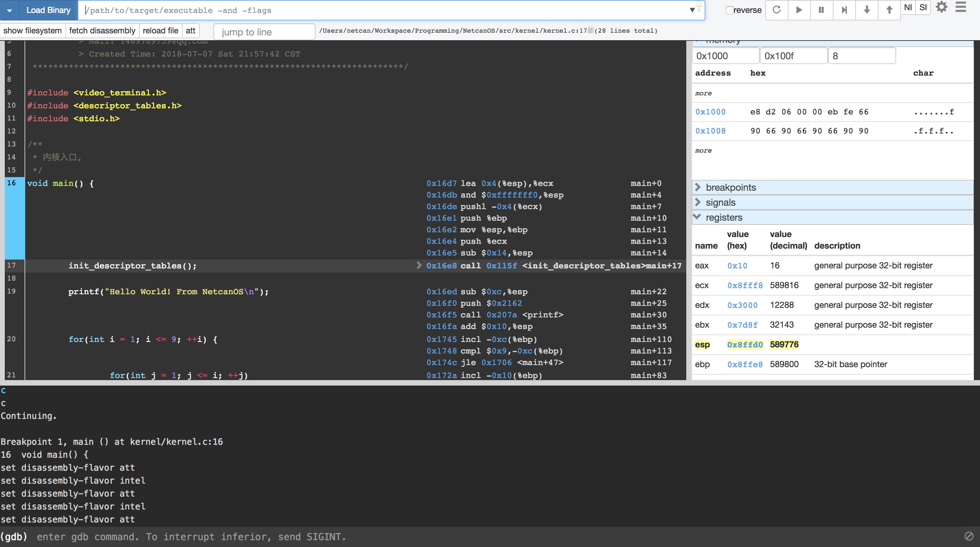Click the memory start address input field
980x547 pixels.
tap(726, 55)
